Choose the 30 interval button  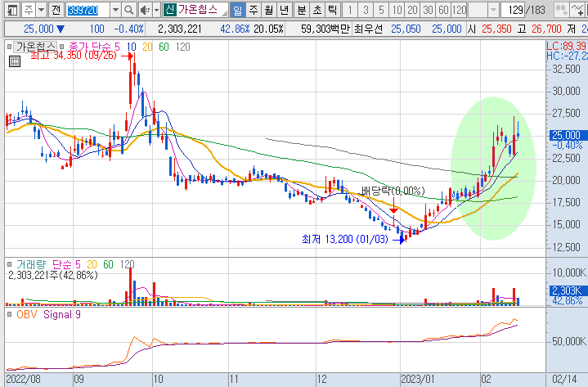point(428,10)
